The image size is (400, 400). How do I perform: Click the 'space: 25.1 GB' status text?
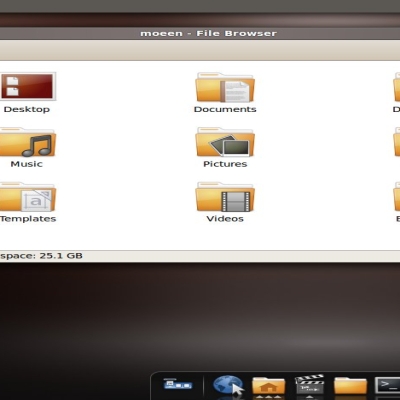tap(41, 256)
